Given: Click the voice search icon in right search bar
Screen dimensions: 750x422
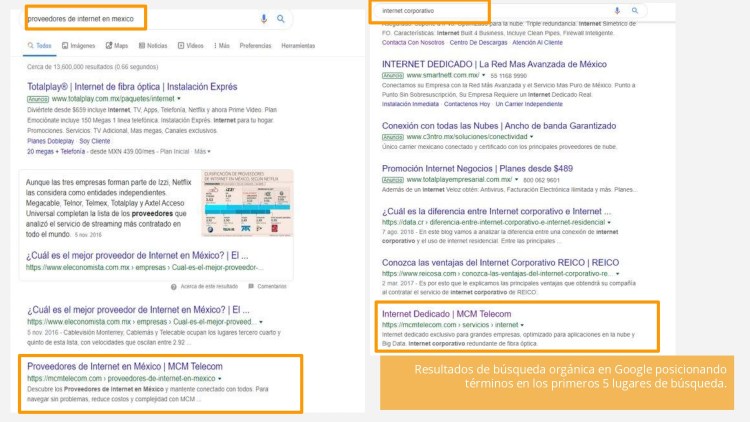Looking at the screenshot, I should [615, 10].
